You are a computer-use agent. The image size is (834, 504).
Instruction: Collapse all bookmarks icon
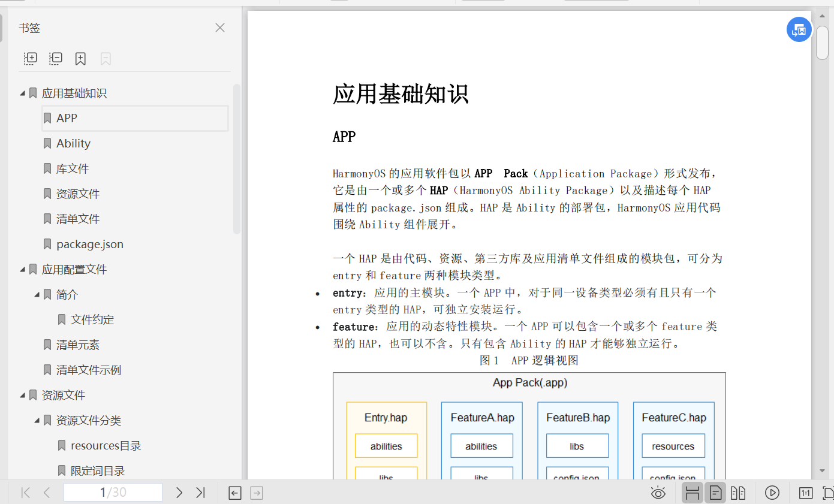click(x=56, y=59)
